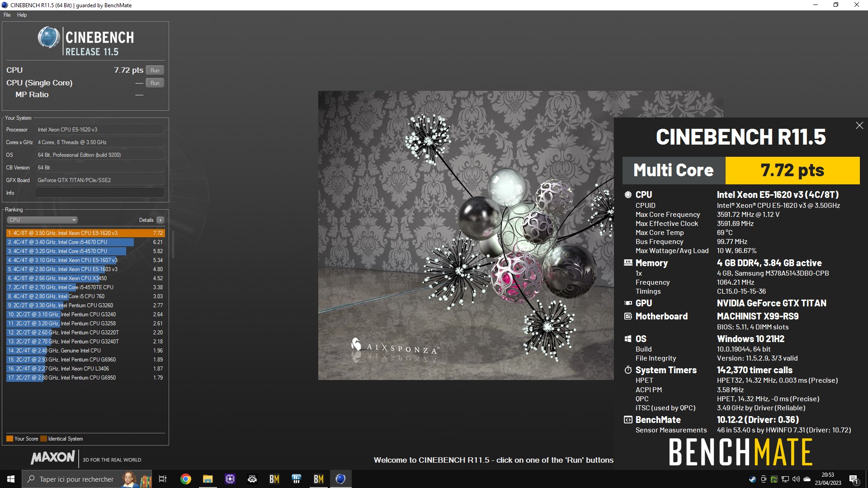Screen dimensions: 868x488
Task: Run the CPU (Single Core) benchmark
Action: click(155, 83)
